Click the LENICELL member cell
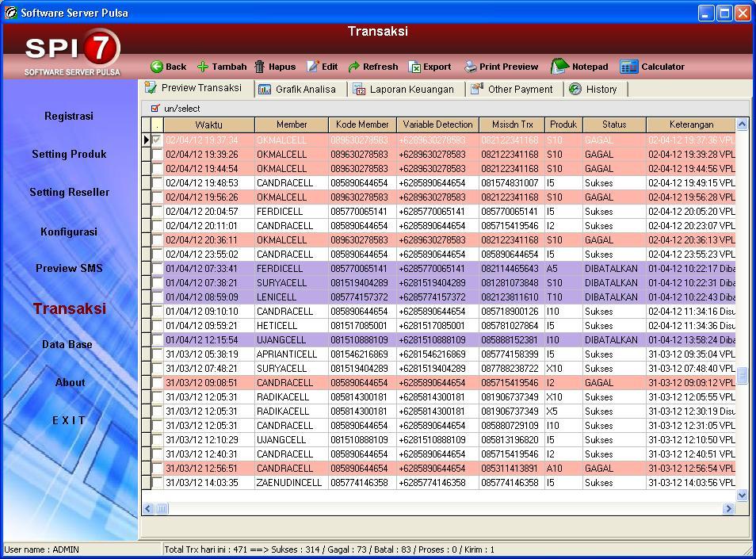Image resolution: width=756 pixels, height=559 pixels. point(291,297)
